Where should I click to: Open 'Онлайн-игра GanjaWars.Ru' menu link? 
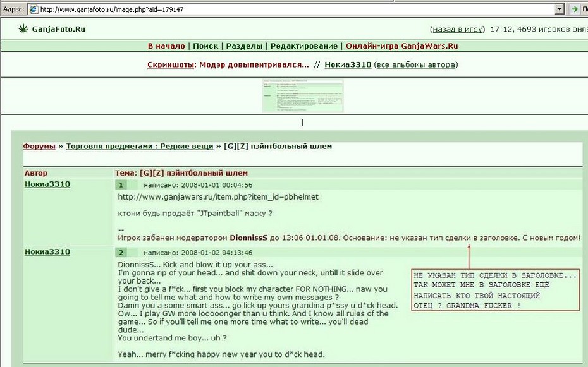[401, 46]
